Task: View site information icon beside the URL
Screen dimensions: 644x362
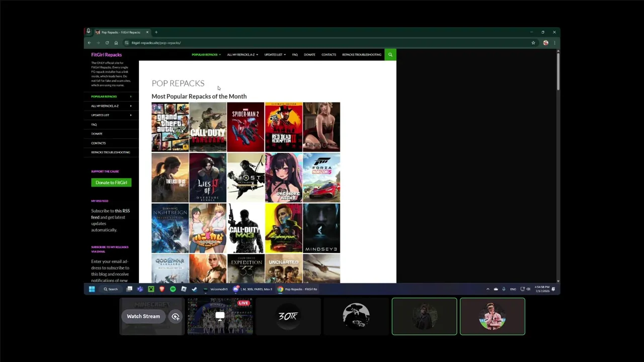Action: [x=127, y=43]
